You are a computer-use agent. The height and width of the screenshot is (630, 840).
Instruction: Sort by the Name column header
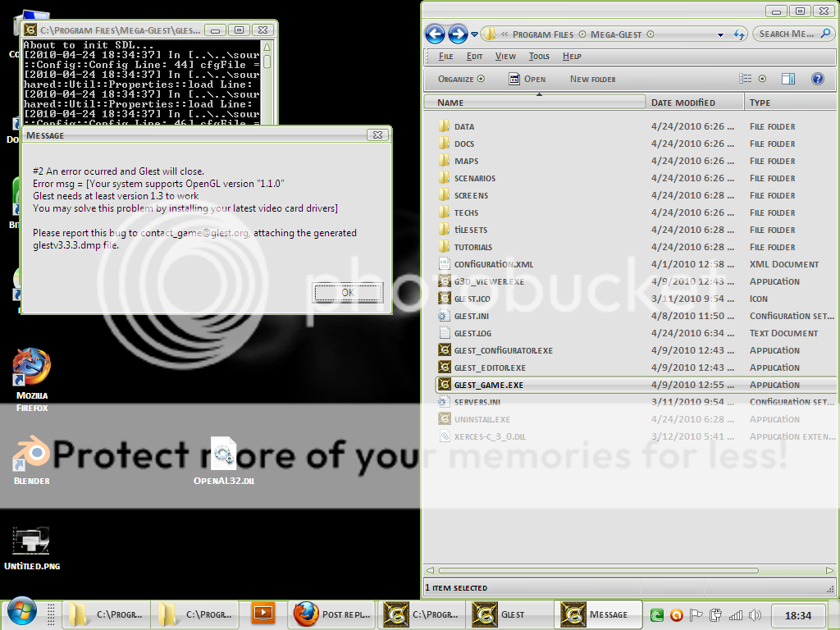click(534, 103)
